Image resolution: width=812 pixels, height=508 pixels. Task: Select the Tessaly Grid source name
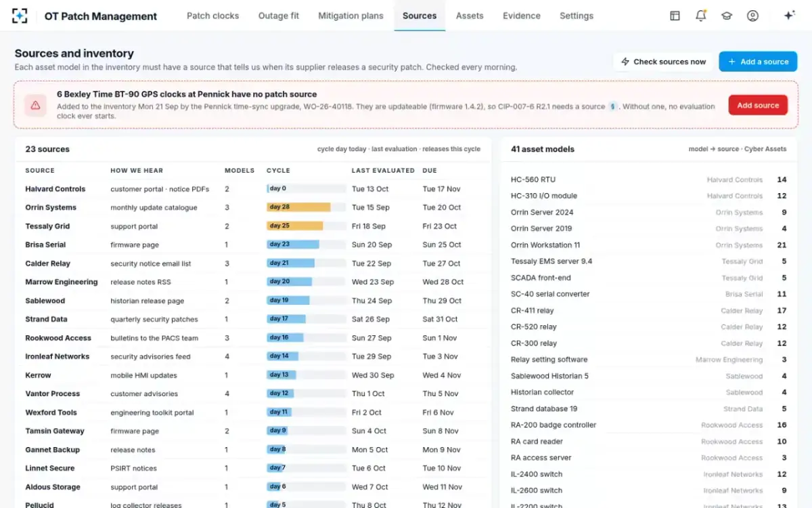pos(47,226)
